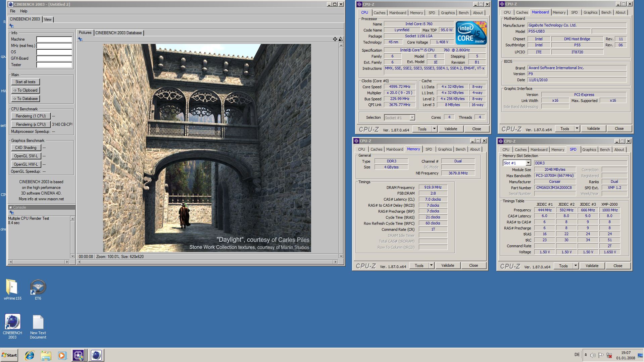The image size is (644, 362).
Task: Click the GFX-Board input field
Action: point(54,58)
